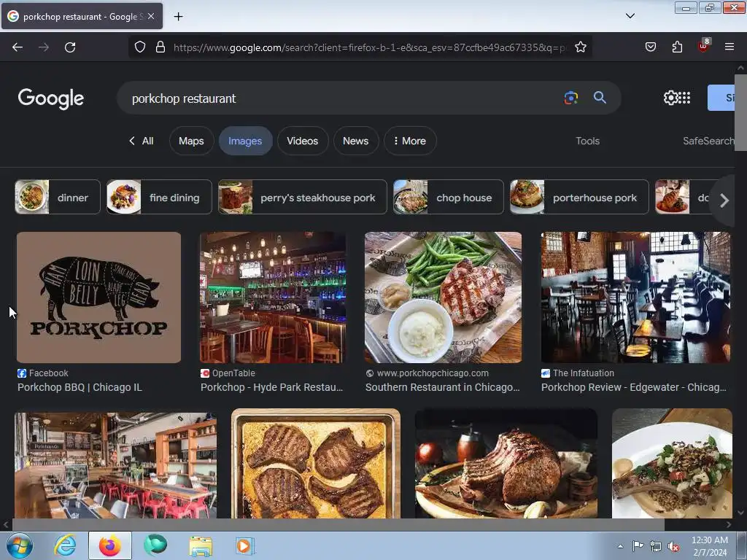This screenshot has height=560, width=747.
Task: Click the blue Sign in button
Action: (x=721, y=98)
